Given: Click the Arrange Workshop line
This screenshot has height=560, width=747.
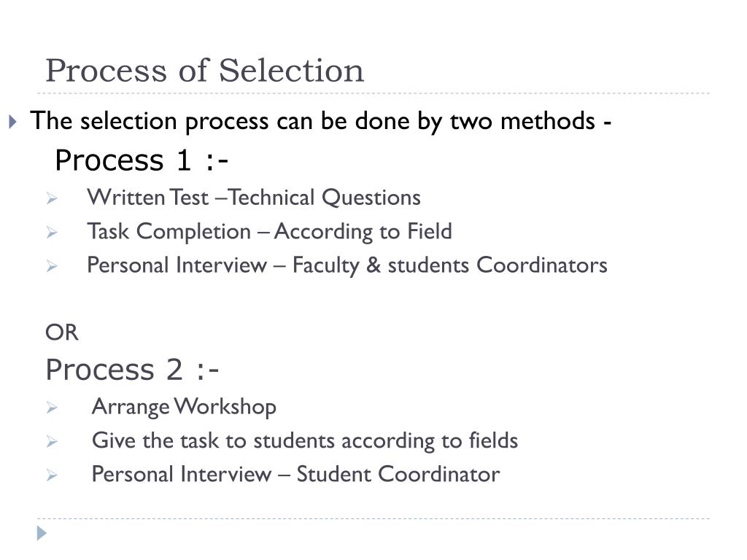Looking at the screenshot, I should coord(184,407).
